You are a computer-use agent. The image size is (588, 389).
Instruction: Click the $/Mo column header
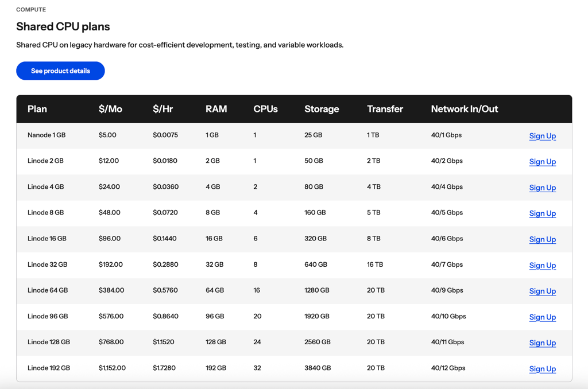(110, 109)
